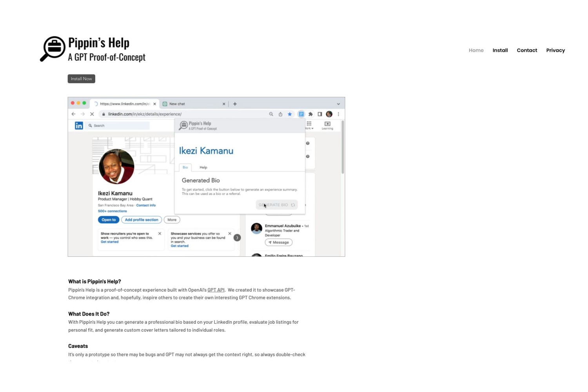Click the new tab plus icon in demo browser
Viewport: 588px width, 392px height.
click(x=235, y=104)
